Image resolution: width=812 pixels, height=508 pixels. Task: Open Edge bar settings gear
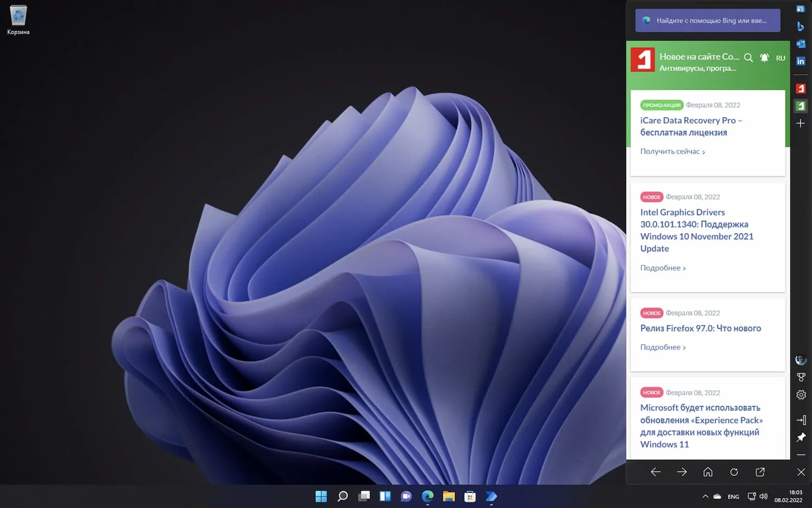(x=801, y=395)
